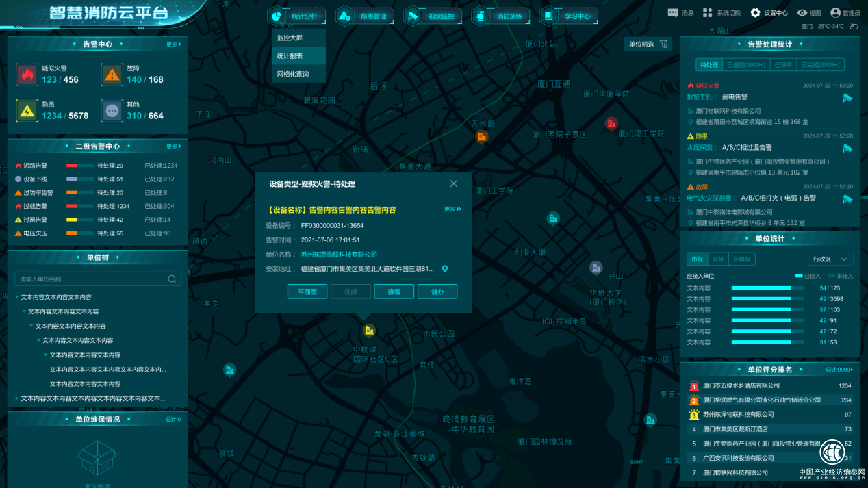Click the 单位筛选 filter funnel icon
This screenshot has width=868, height=488.
click(x=663, y=44)
